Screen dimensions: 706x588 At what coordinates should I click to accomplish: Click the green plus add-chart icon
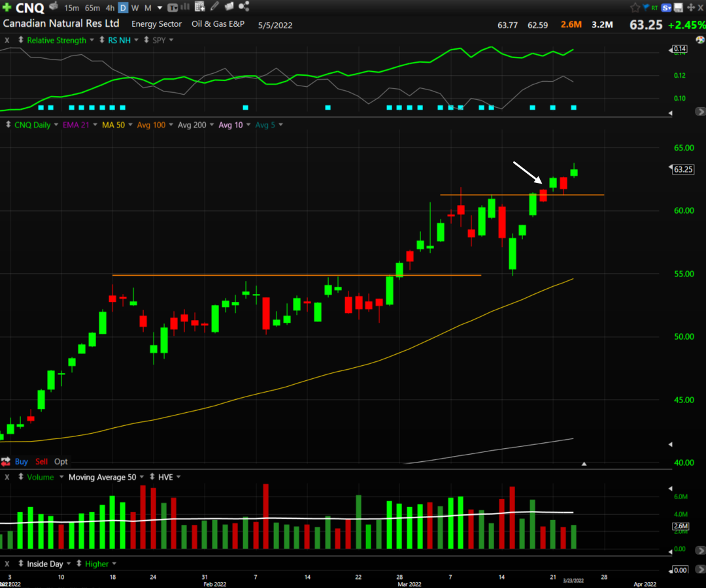(7, 7)
